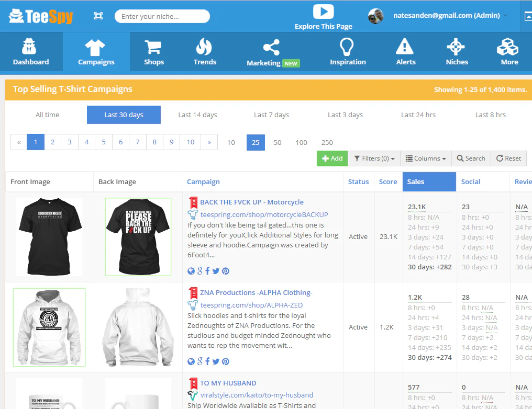Click the Enter your niche search field

pos(162,16)
